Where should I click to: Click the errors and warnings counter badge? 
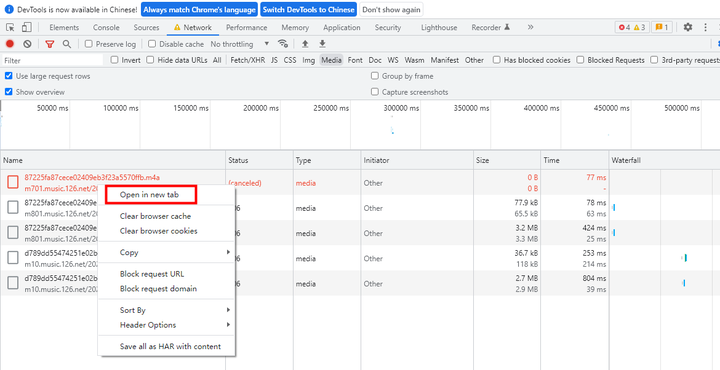point(632,28)
